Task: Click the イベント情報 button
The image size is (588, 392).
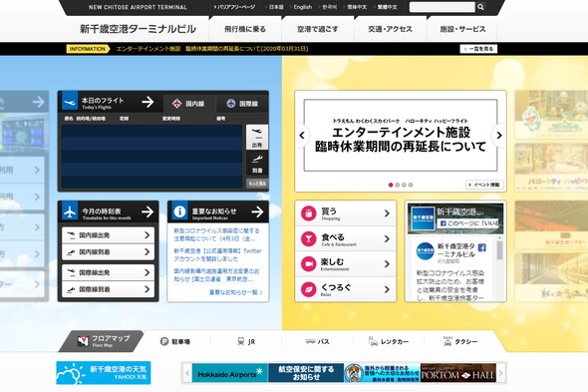Action: 484,185
